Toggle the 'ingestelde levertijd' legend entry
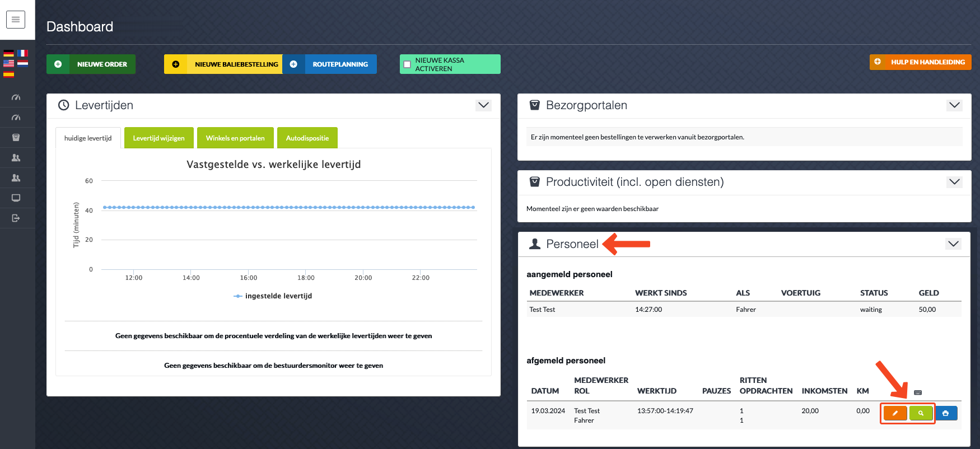This screenshot has height=449, width=980. tap(273, 296)
